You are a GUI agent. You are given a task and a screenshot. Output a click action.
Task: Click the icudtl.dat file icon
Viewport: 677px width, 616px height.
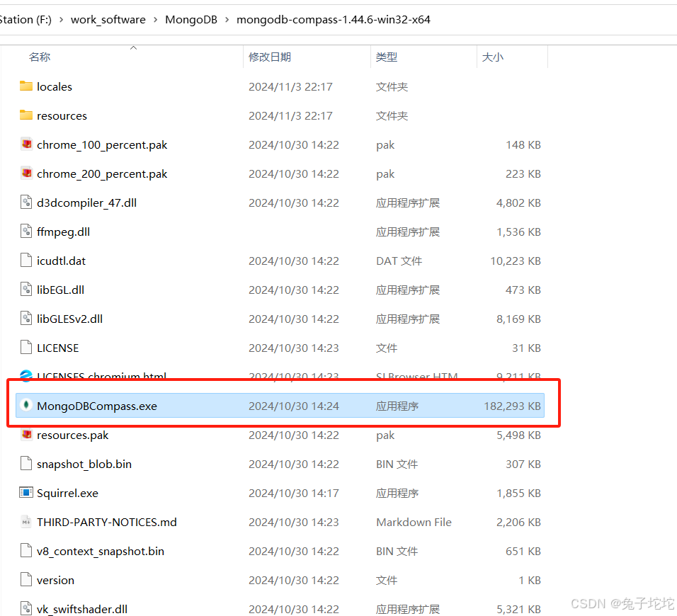(x=26, y=261)
